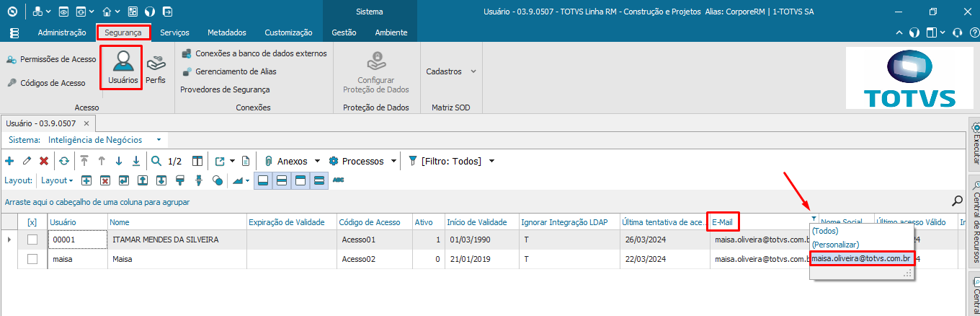This screenshot has height=316, width=980.
Task: Open Códigos de Acesso
Action: 47,83
